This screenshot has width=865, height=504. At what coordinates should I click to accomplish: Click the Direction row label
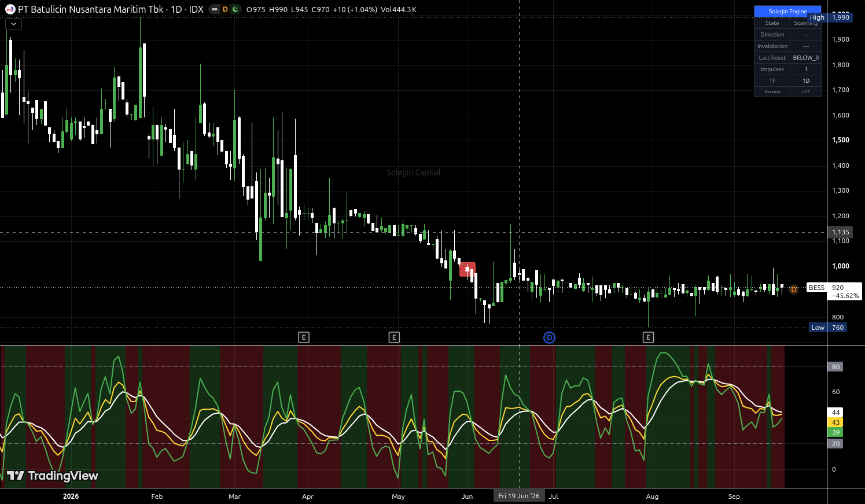pos(772,35)
